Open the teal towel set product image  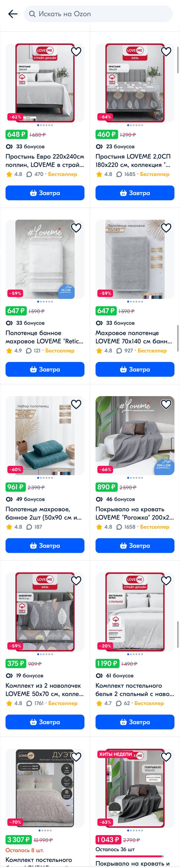[x=45, y=435]
